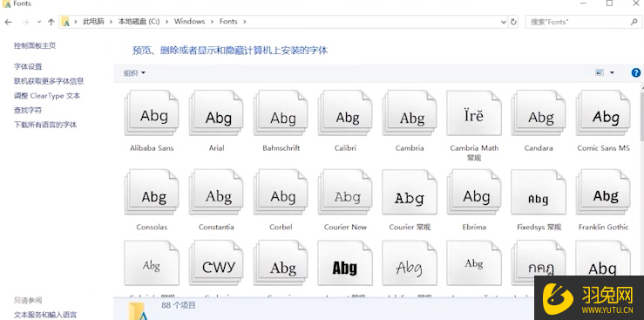Change view with the view layout icon
The height and width of the screenshot is (320, 644).
(x=600, y=72)
